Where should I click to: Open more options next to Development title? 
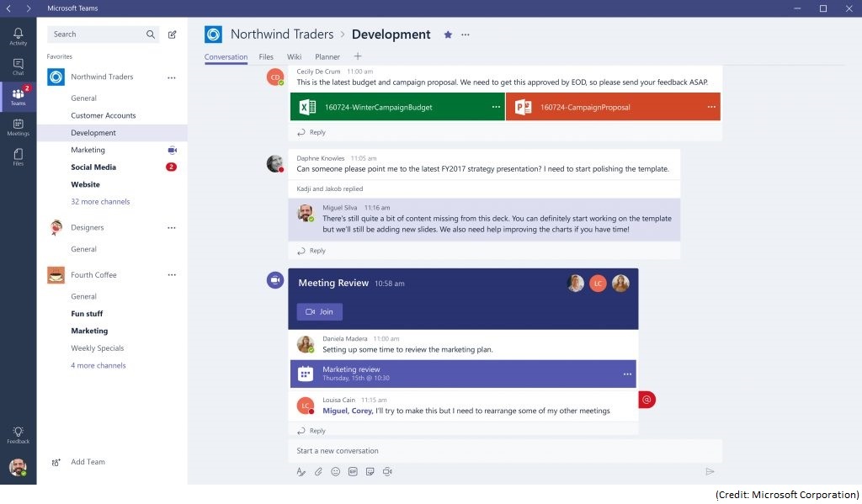[x=466, y=34]
